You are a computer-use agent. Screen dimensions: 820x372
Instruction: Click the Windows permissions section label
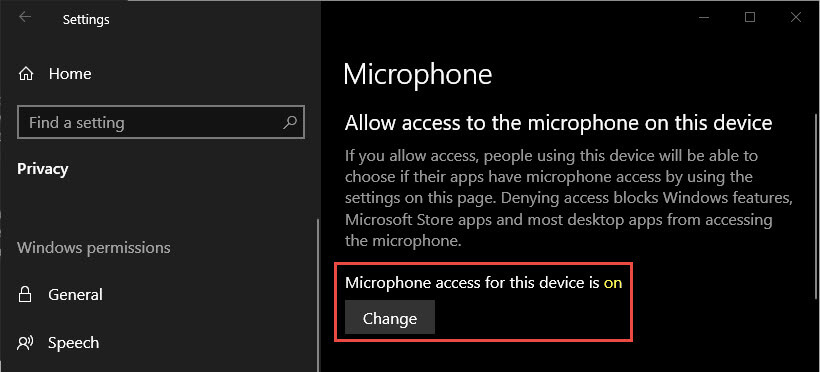(94, 247)
